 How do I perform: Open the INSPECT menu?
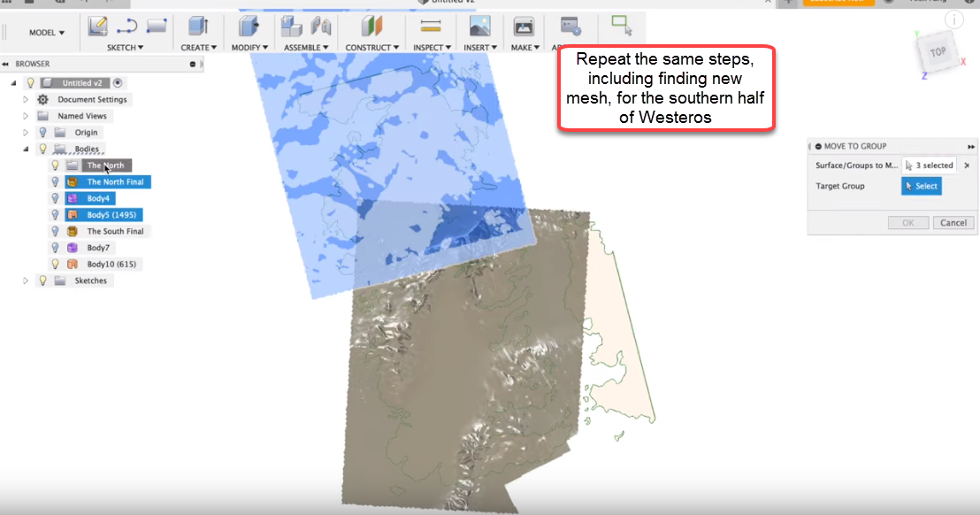[x=432, y=48]
